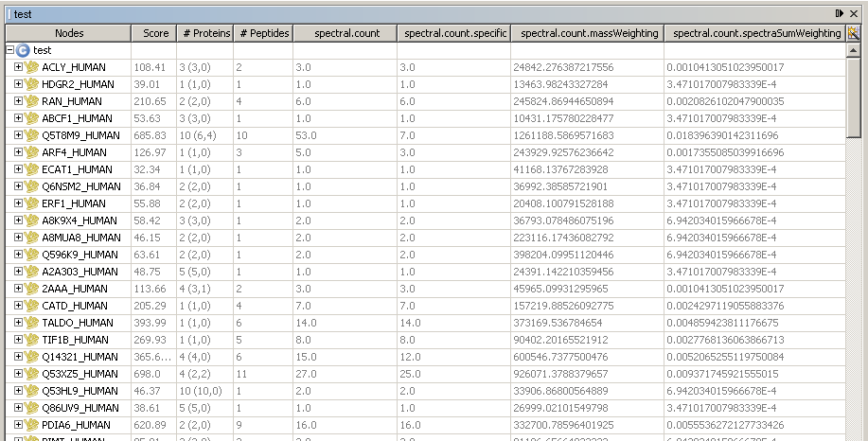Sort by the Score column header
The image size is (868, 441).
pyautogui.click(x=155, y=33)
